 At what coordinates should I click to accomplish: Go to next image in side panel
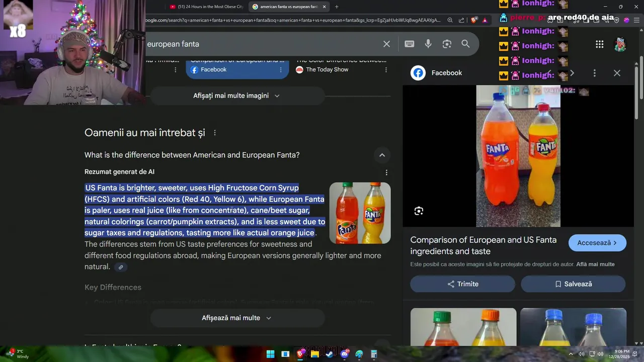572,73
